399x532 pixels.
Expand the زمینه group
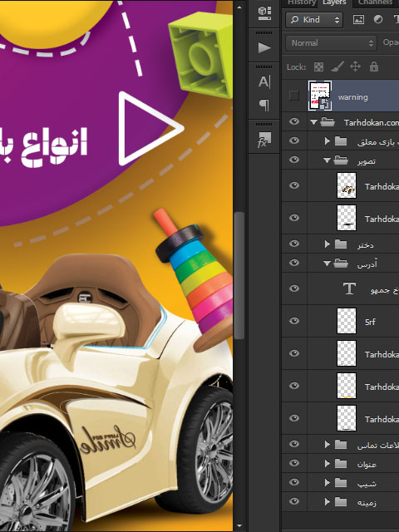(327, 501)
